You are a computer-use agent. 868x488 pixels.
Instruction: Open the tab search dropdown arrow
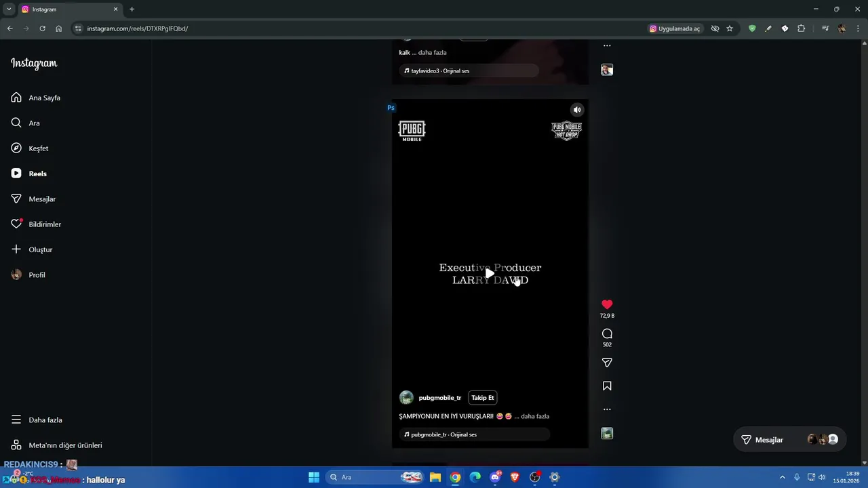(9, 9)
